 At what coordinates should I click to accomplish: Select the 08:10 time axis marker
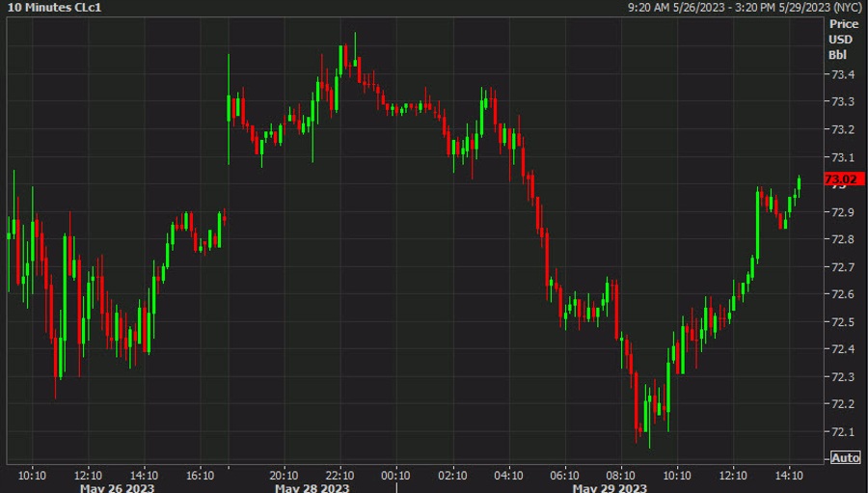(x=620, y=476)
